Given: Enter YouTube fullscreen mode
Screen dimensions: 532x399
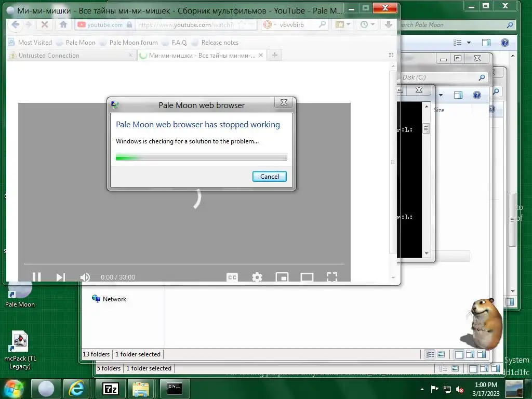Looking at the screenshot, I should coord(332,277).
